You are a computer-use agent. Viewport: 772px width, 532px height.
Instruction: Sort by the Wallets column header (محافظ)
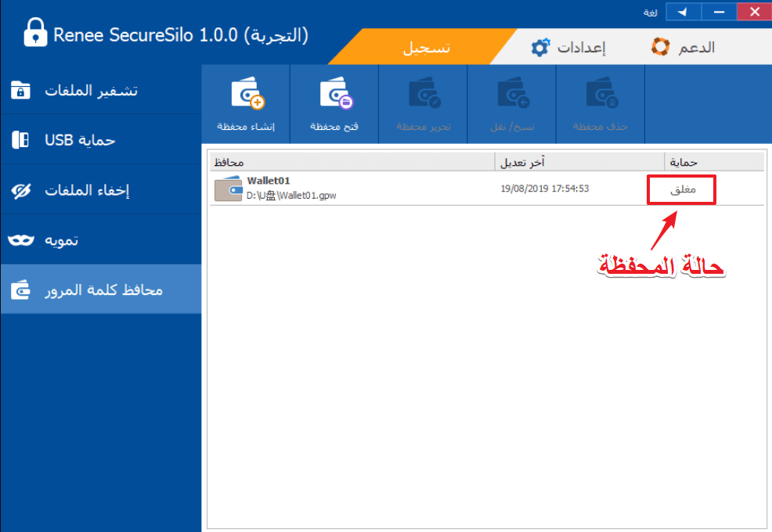point(352,162)
